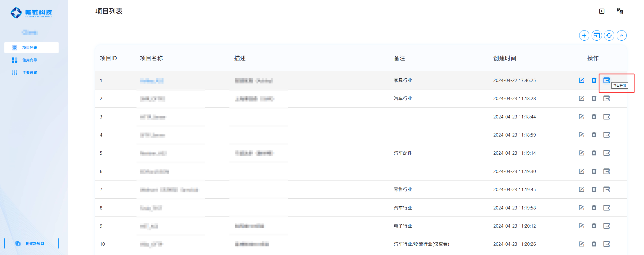Click the add project plus icon
The width and height of the screenshot is (644, 255).
(584, 36)
